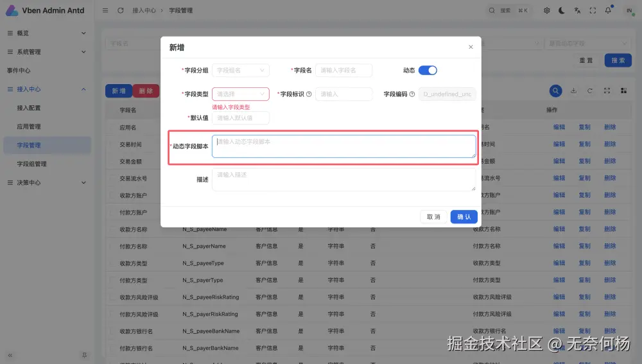The width and height of the screenshot is (642, 364).
Task: Tick the checkbox for 付款方风险评级 row
Action: [x=112, y=315]
